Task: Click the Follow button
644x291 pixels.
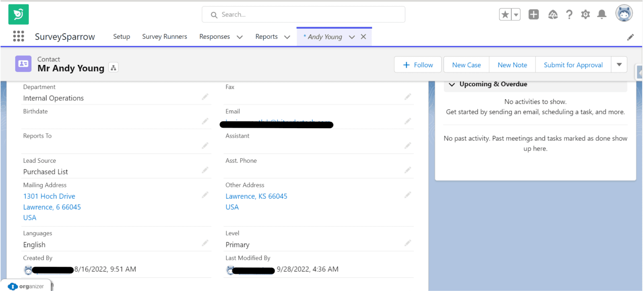Action: tap(418, 65)
